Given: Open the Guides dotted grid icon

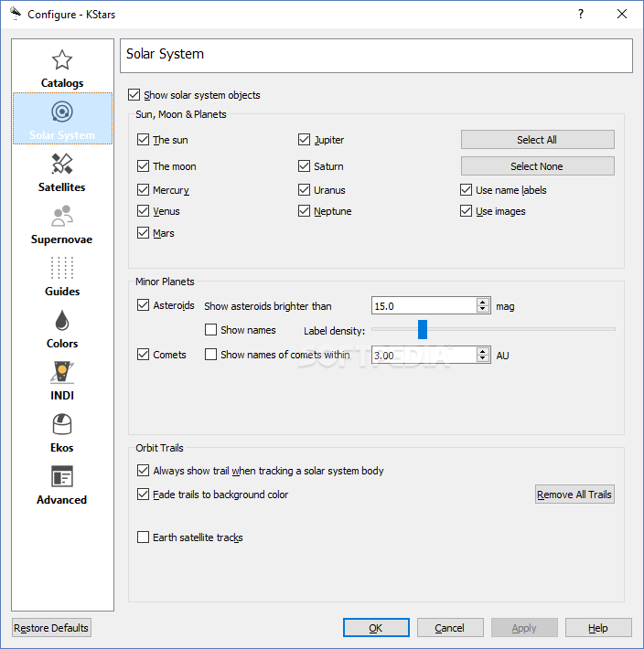Looking at the screenshot, I should pyautogui.click(x=62, y=268).
